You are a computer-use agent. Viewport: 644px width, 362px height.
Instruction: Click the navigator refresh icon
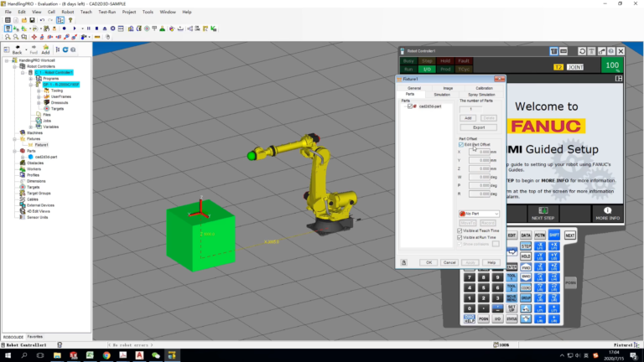(x=65, y=49)
